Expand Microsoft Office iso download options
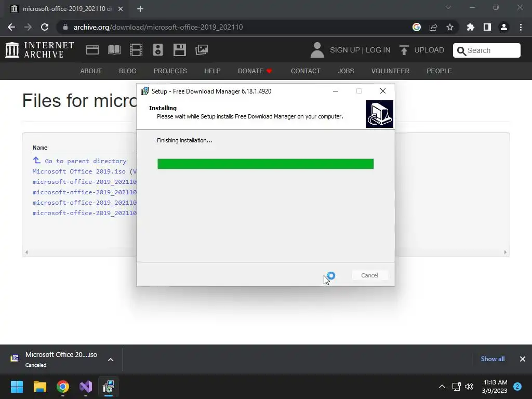Viewport: 532px width, 399px height. pos(111,360)
